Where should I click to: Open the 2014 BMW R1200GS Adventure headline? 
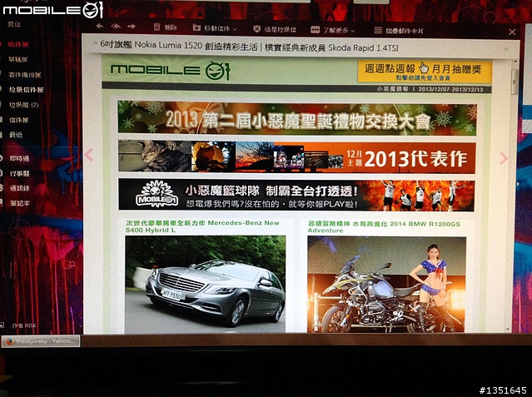click(x=384, y=227)
